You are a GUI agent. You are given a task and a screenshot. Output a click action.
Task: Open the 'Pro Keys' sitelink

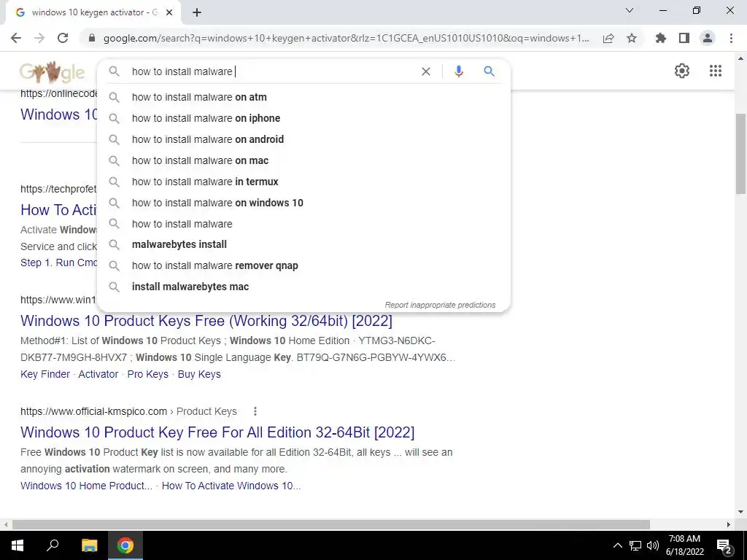click(x=147, y=374)
